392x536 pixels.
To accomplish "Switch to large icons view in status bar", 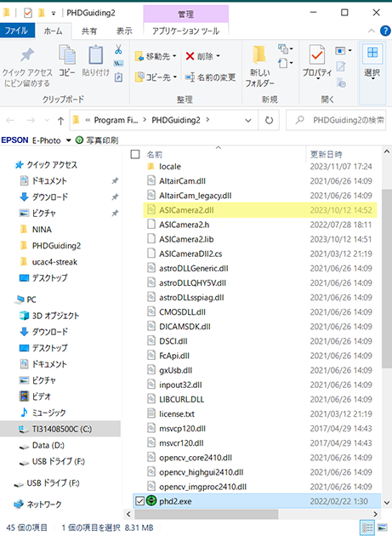I will tap(383, 527).
